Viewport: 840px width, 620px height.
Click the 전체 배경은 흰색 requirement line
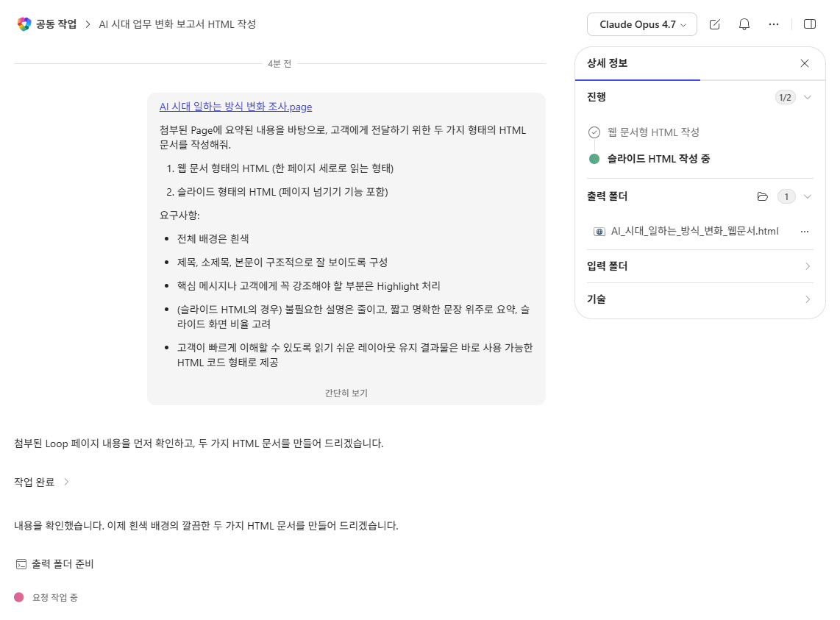click(213, 238)
